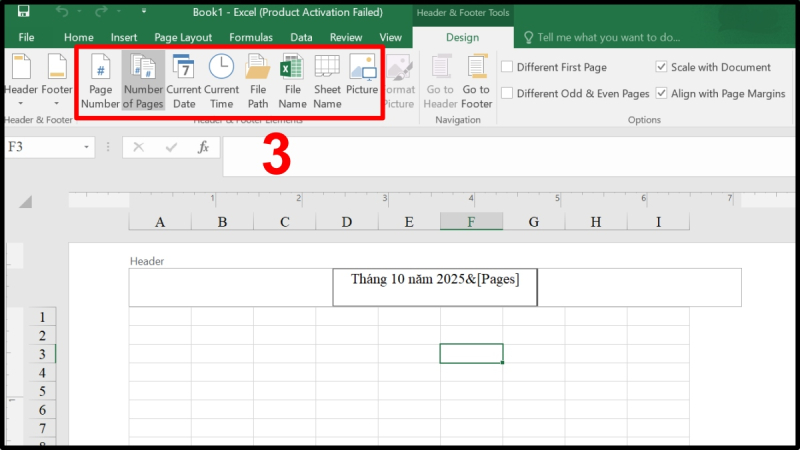Select column E header
Image resolution: width=800 pixels, height=450 pixels.
coord(409,222)
